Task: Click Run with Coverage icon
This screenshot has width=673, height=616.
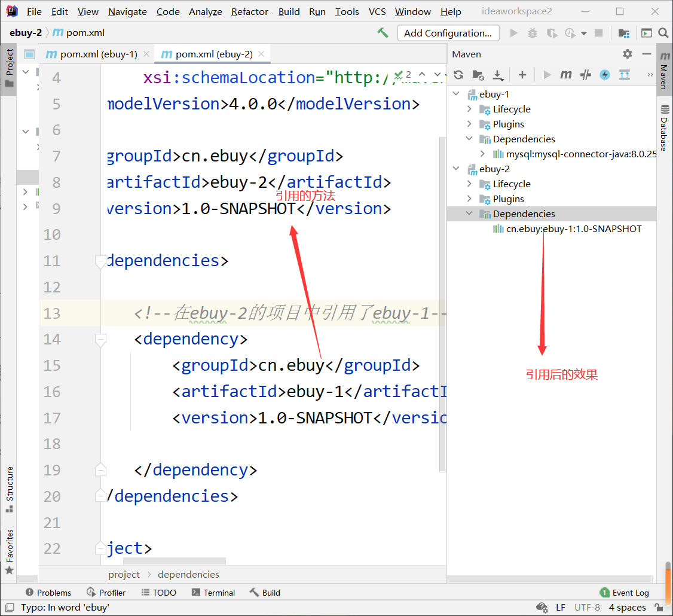Action: 552,33
